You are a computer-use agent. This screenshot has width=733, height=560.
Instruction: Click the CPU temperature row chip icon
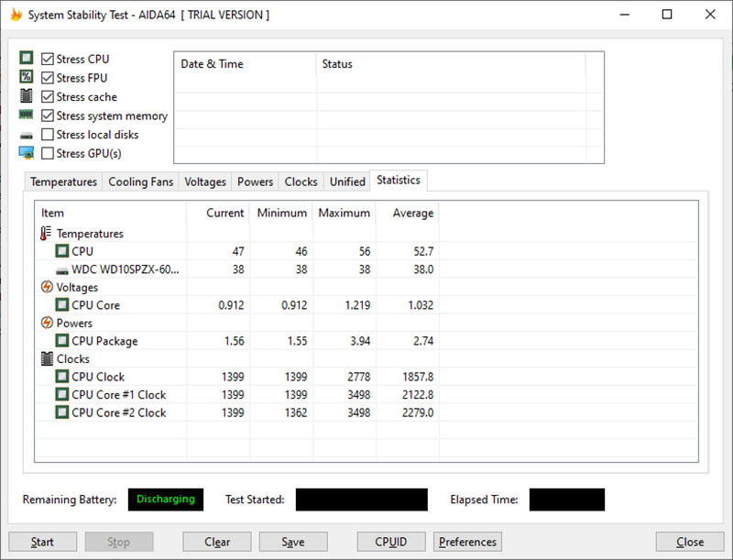click(x=62, y=251)
